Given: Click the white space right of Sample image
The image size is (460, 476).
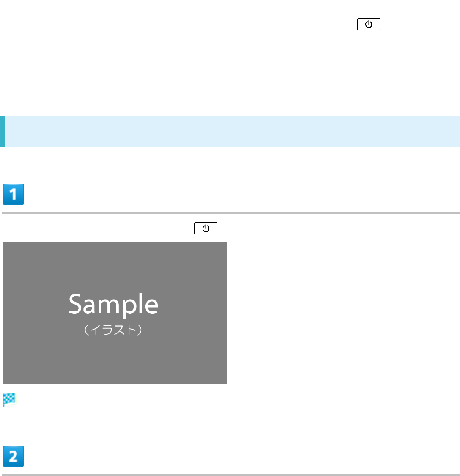Looking at the screenshot, I should coord(343,313).
